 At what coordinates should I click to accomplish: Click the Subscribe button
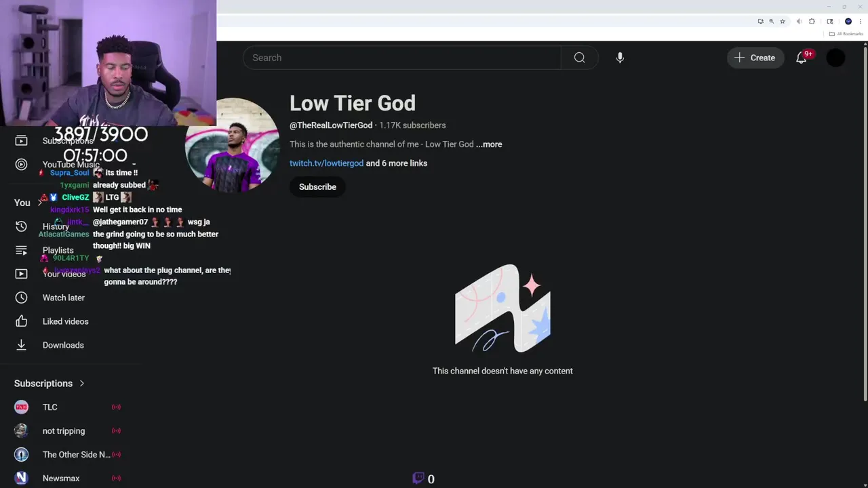point(317,187)
